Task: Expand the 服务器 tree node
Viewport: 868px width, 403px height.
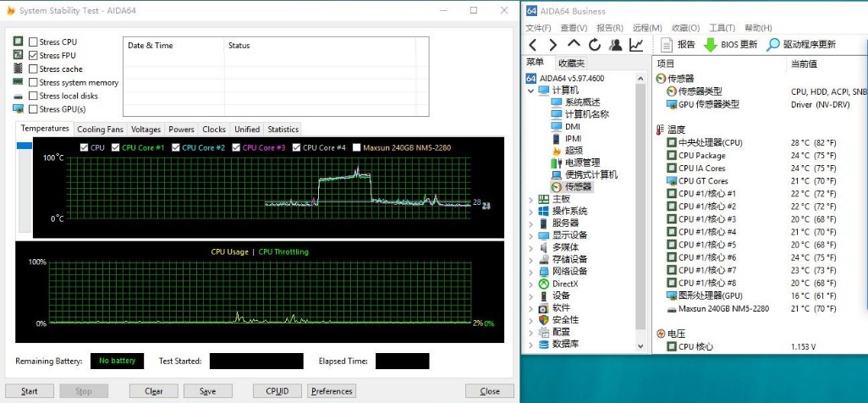Action: click(x=531, y=224)
